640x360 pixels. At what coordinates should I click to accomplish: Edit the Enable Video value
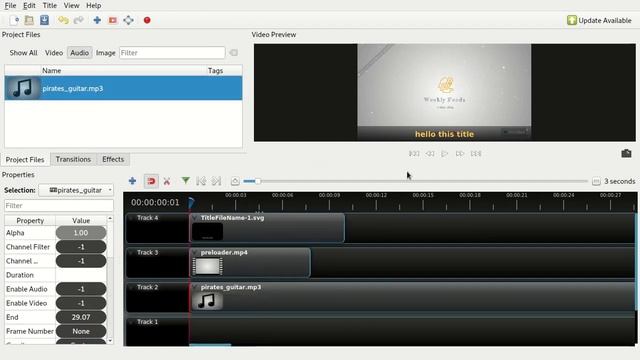tap(81, 303)
